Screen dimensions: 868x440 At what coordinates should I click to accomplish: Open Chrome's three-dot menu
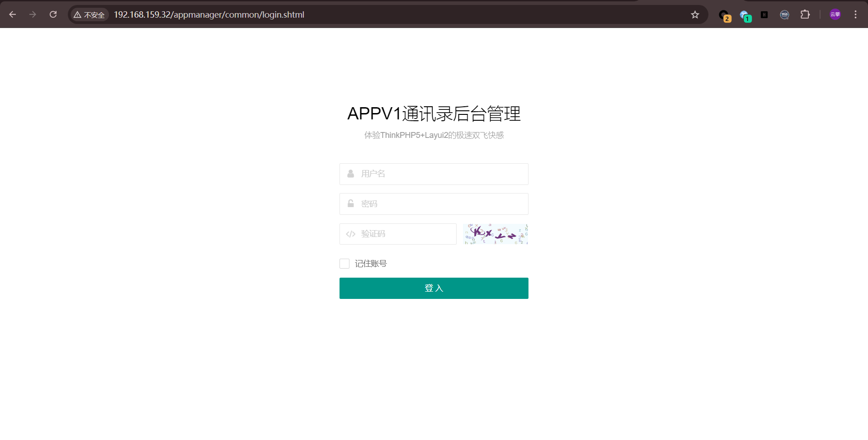coord(855,14)
